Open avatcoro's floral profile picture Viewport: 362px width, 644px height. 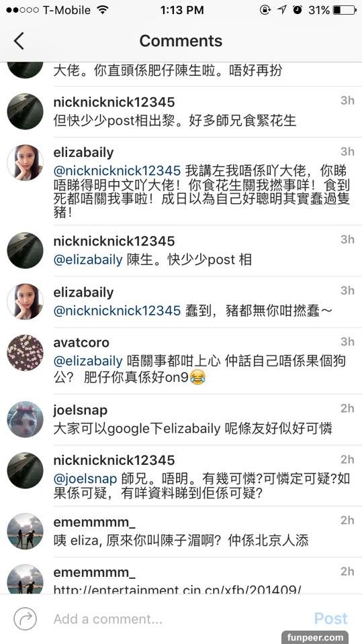pyautogui.click(x=25, y=352)
